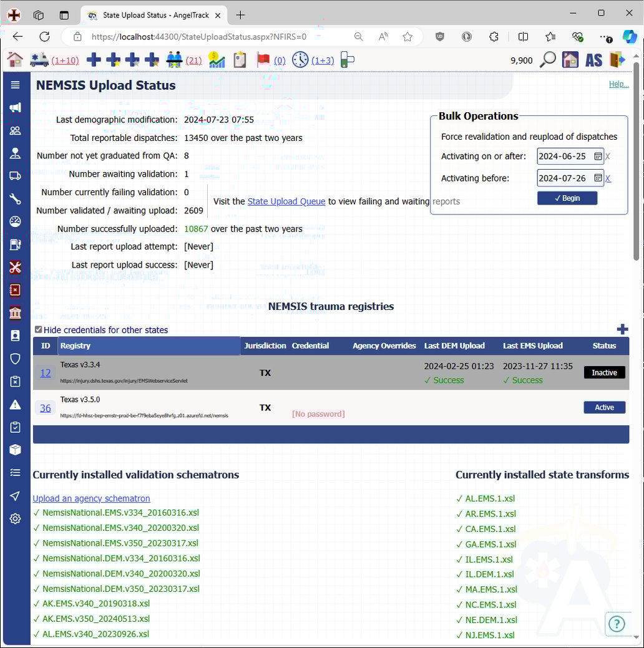Click the magnifying glass search icon in the toolbar
Screen dimensions: 644x648
pos(548,60)
